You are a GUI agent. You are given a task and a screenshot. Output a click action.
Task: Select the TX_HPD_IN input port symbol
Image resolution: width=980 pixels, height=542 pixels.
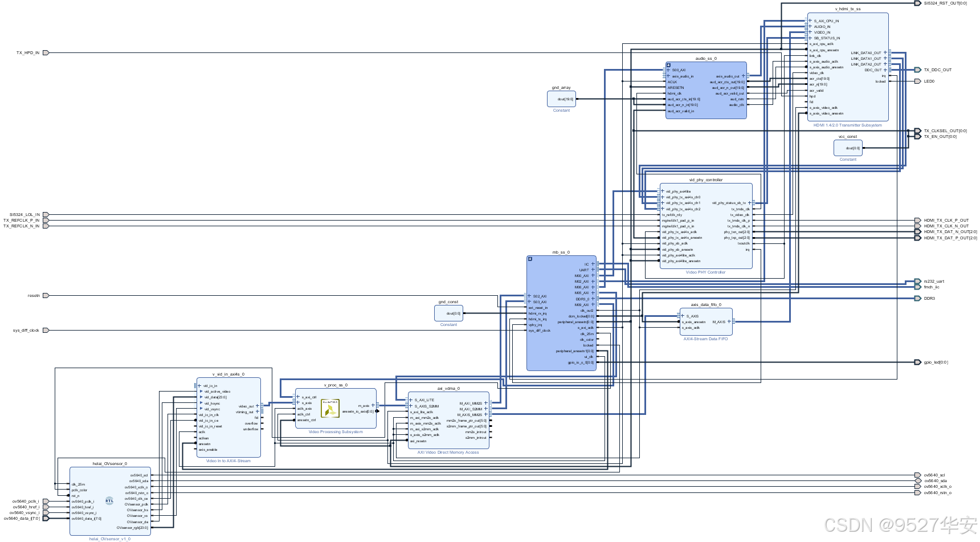coord(46,52)
